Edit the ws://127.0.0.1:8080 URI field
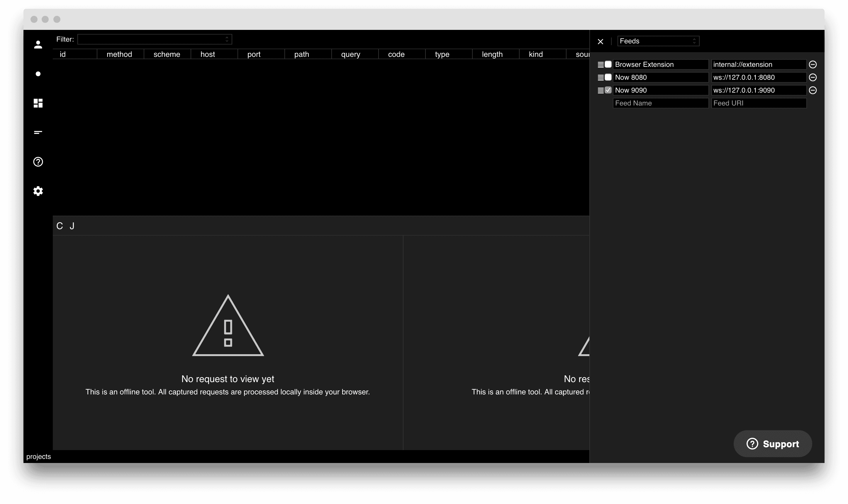848x504 pixels. point(759,77)
